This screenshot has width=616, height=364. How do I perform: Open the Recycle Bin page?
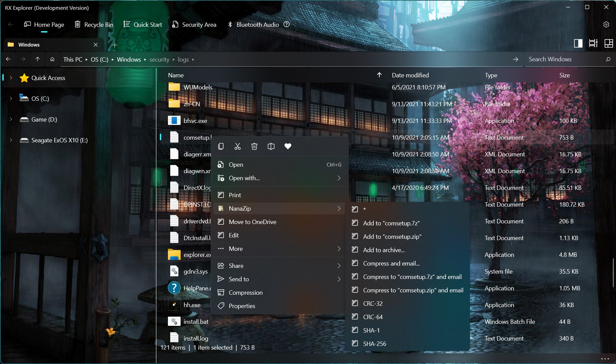click(94, 24)
